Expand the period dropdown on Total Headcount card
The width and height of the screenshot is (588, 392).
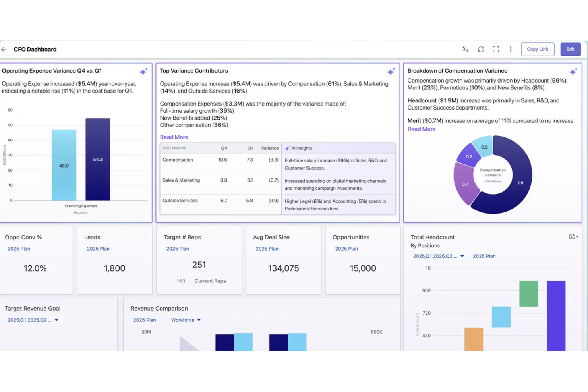(438, 256)
